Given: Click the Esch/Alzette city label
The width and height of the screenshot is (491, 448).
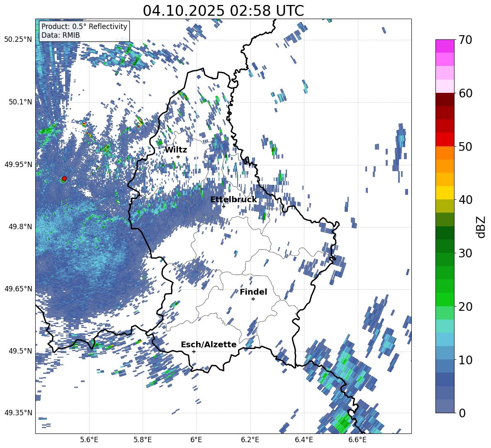Looking at the screenshot, I should tap(209, 344).
